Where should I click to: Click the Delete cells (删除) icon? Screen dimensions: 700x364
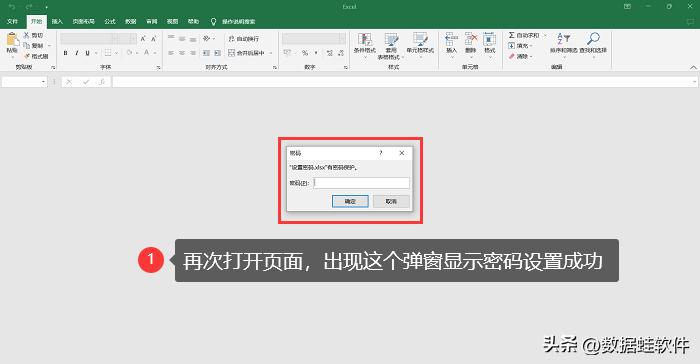tap(471, 39)
